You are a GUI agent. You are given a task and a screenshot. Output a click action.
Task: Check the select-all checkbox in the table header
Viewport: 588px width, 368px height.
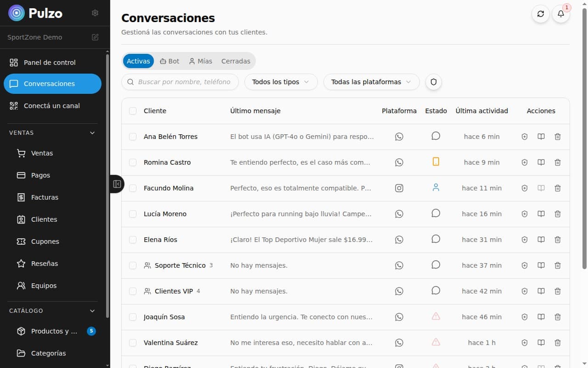[x=133, y=111]
